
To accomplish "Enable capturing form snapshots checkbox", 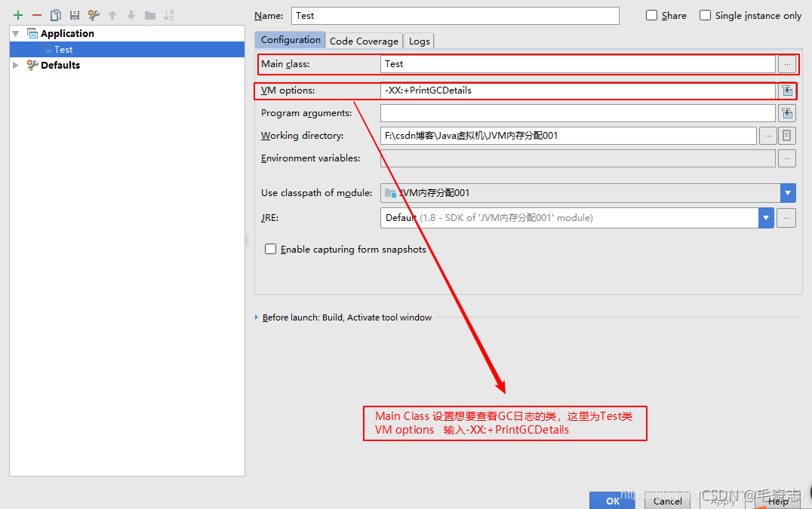I will click(x=270, y=249).
